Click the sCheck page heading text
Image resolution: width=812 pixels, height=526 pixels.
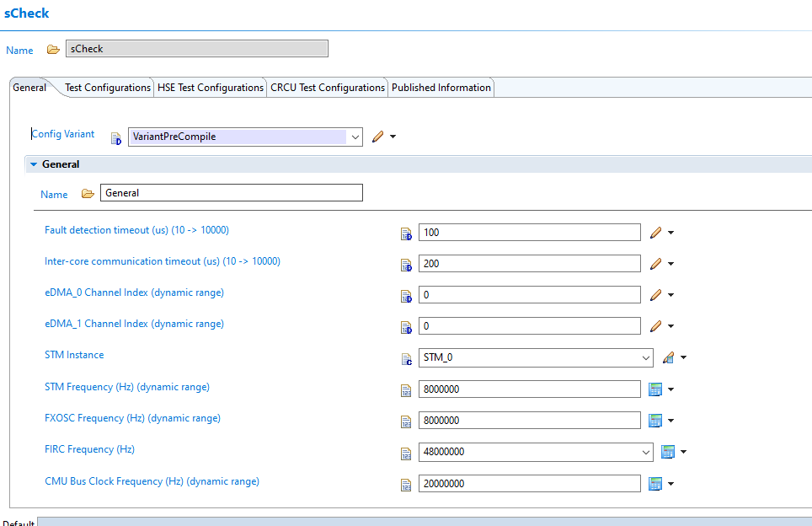tap(26, 13)
